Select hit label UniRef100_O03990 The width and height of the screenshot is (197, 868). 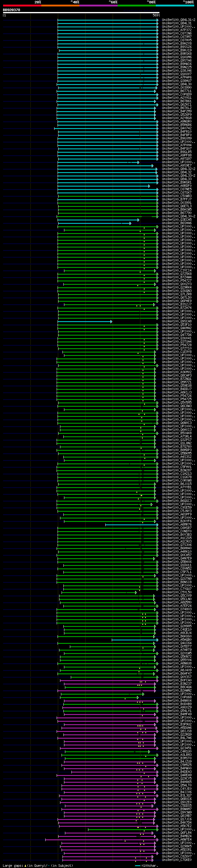(177, 88)
